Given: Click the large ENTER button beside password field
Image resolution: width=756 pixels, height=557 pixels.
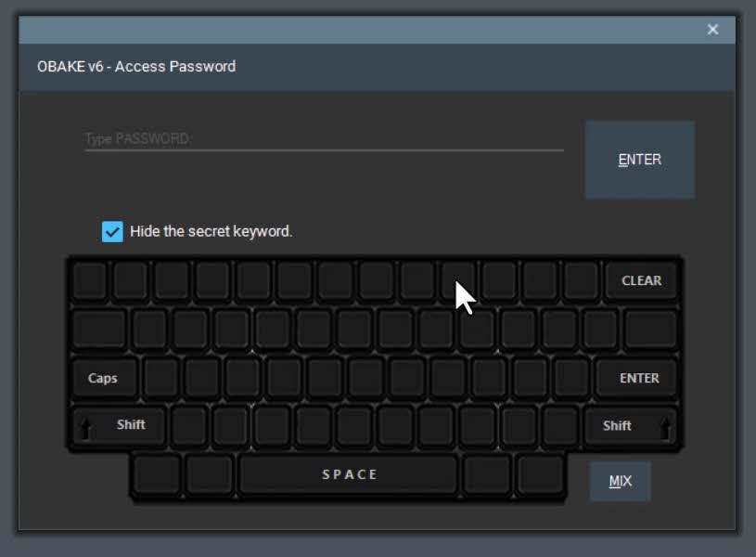Looking at the screenshot, I should 640,160.
